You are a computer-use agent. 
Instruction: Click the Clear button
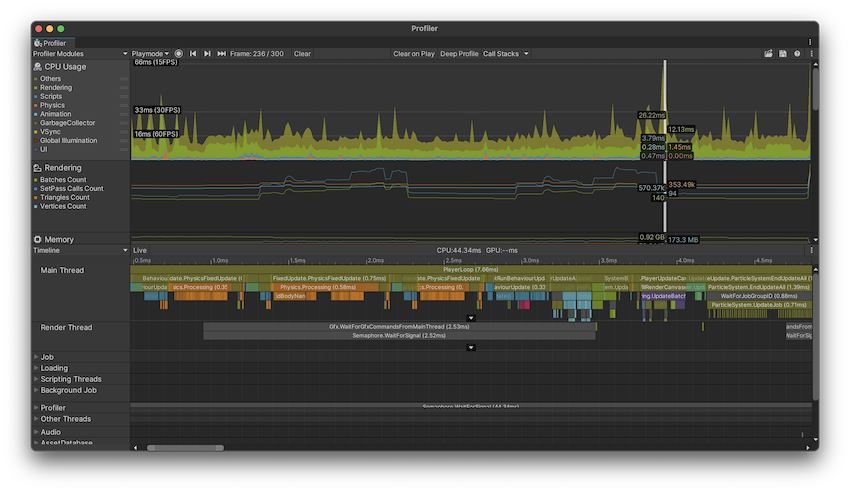click(302, 54)
